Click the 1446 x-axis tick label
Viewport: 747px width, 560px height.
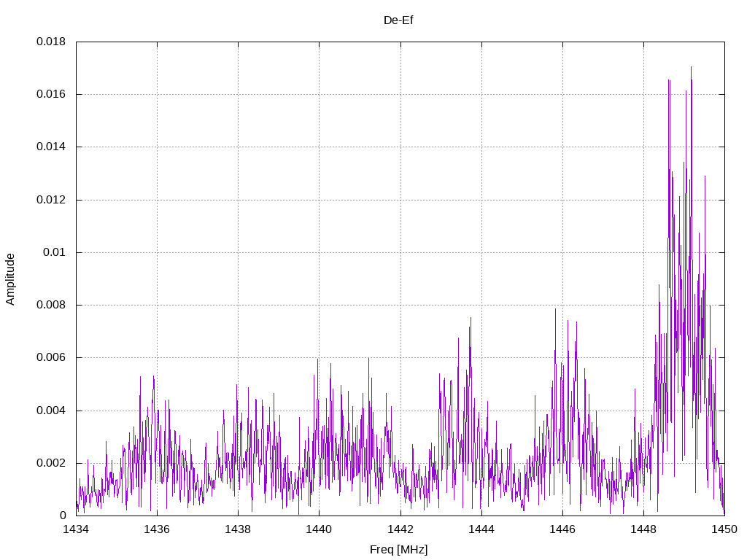tap(562, 529)
